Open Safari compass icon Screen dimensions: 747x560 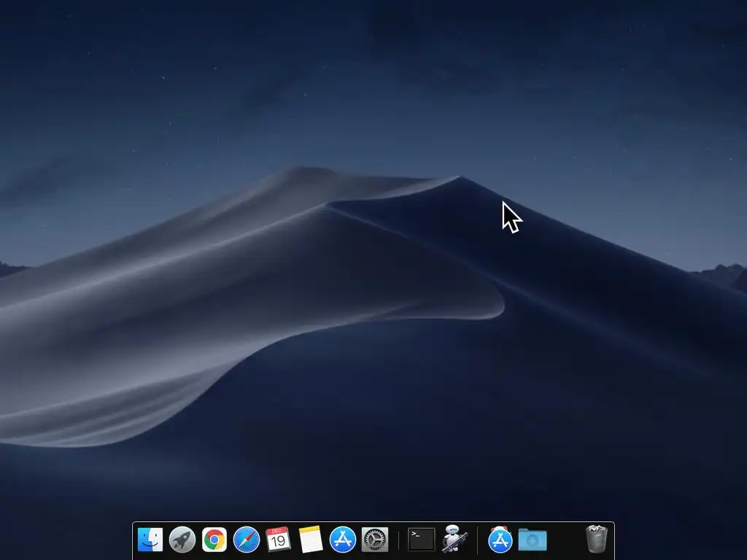pos(247,540)
